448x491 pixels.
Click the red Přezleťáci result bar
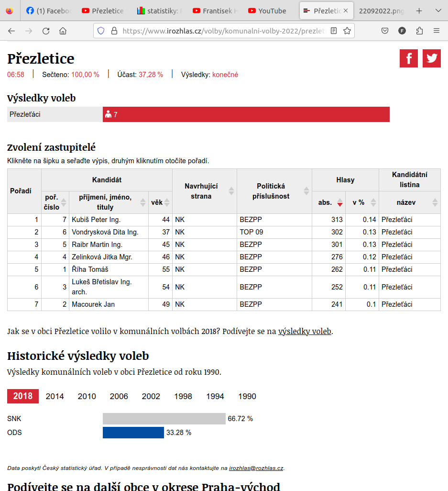[x=246, y=114]
